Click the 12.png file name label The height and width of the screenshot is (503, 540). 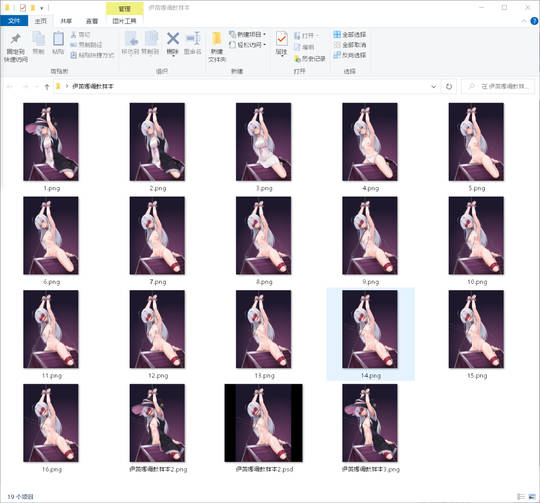click(158, 376)
